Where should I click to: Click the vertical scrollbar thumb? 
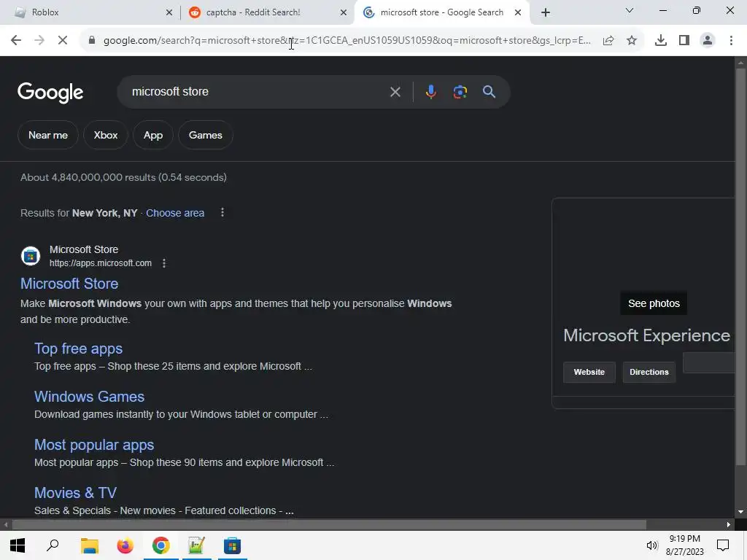[740, 267]
